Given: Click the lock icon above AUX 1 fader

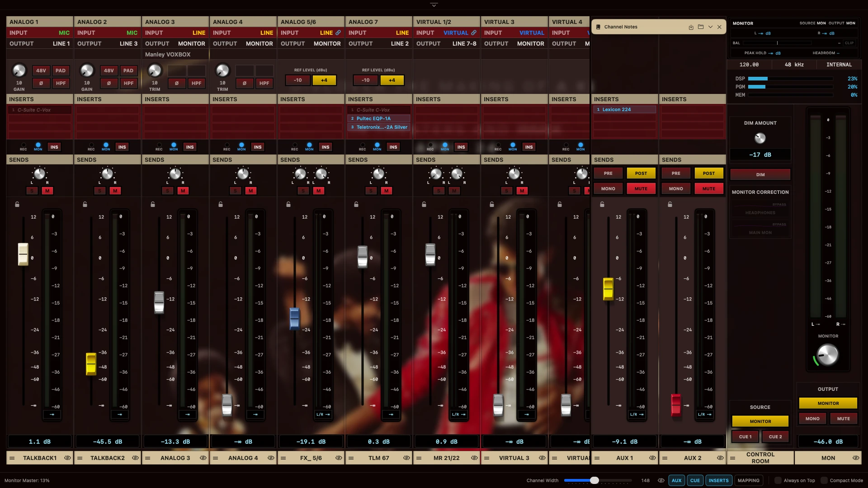Looking at the screenshot, I should tap(602, 204).
